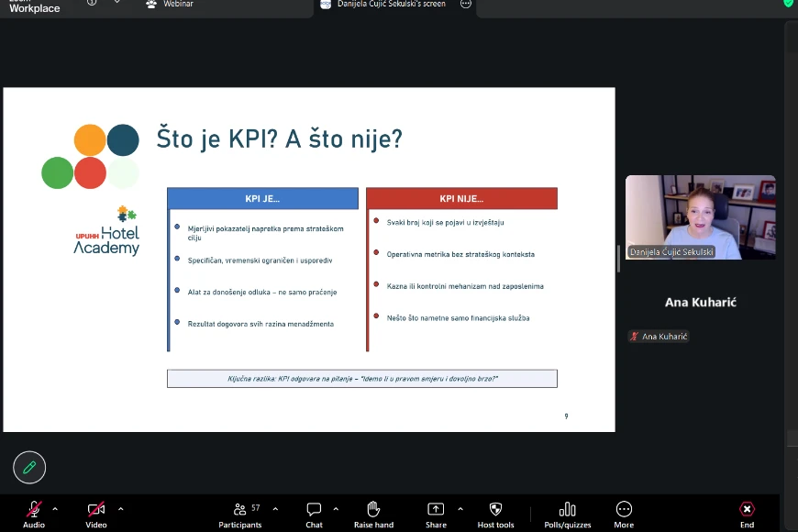Open Host tools shield icon

click(495, 510)
